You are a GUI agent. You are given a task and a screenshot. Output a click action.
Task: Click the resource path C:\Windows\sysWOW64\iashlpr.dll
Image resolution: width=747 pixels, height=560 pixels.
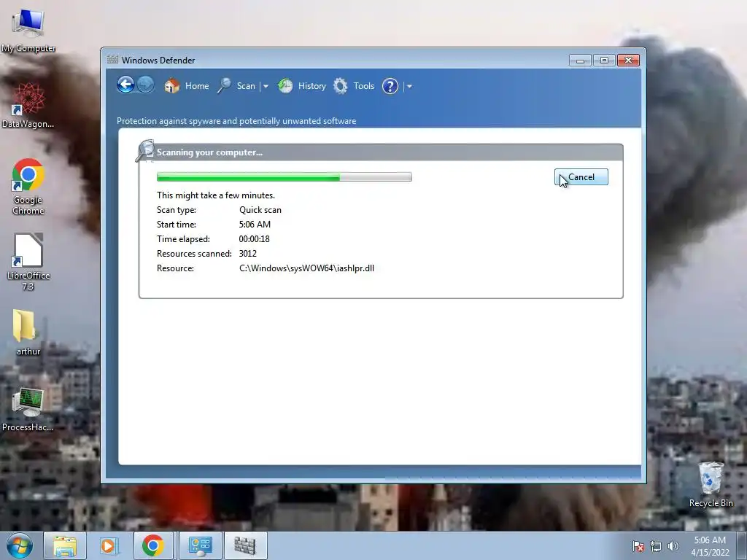click(x=307, y=268)
